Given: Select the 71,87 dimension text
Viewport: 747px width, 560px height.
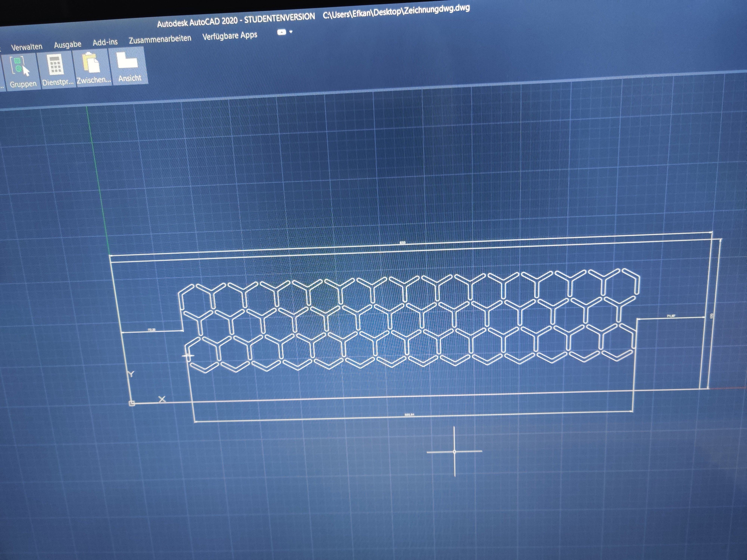Looking at the screenshot, I should pyautogui.click(x=671, y=316).
